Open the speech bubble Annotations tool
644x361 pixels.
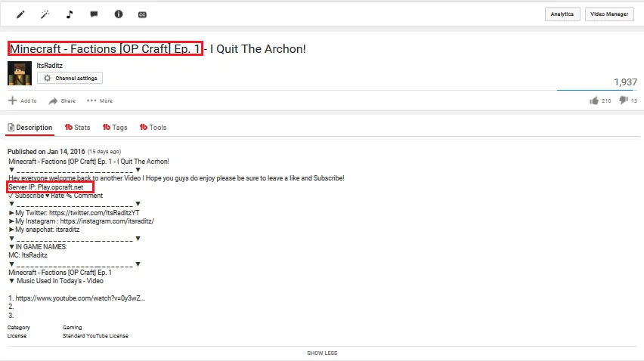(94, 14)
